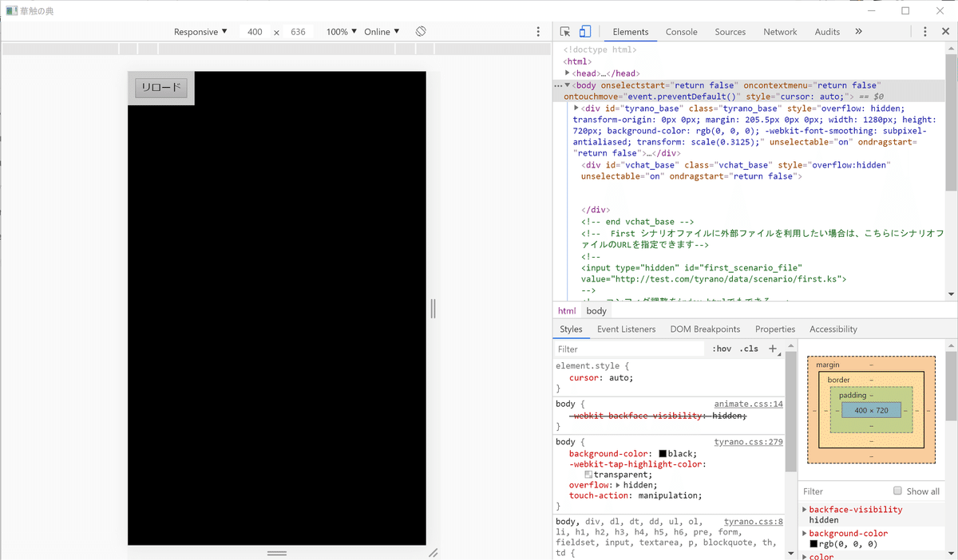Open the Audits tab
Image resolution: width=958 pixels, height=560 pixels.
point(827,32)
